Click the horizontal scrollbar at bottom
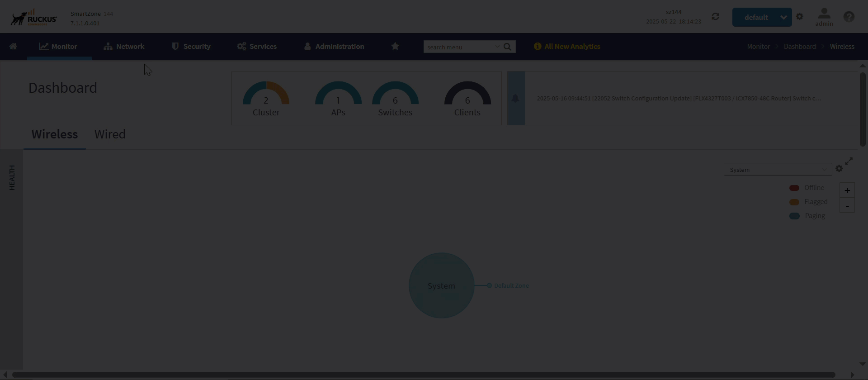This screenshot has width=868, height=380. (x=424, y=375)
